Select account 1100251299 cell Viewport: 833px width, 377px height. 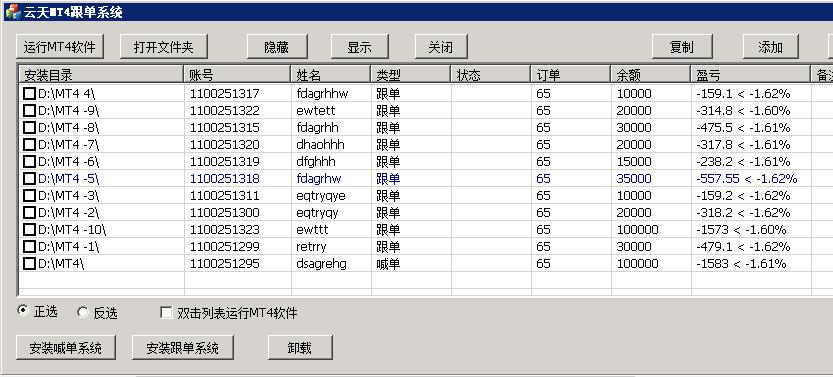click(225, 247)
